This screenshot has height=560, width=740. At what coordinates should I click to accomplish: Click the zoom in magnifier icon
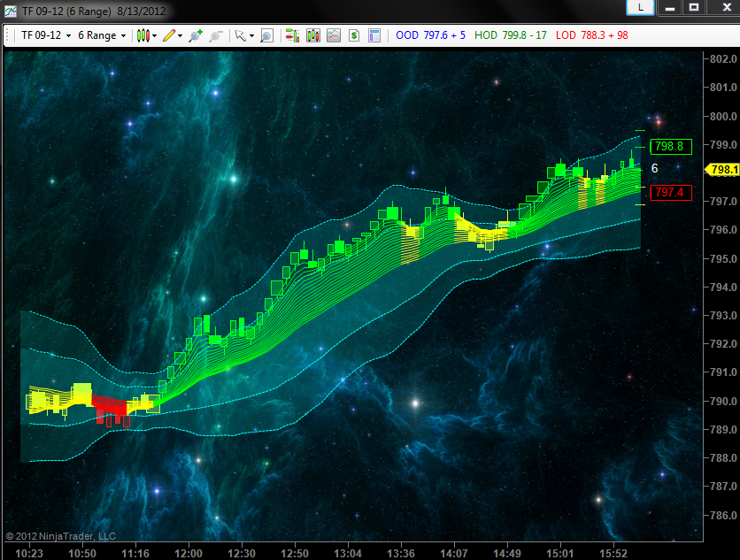(195, 35)
